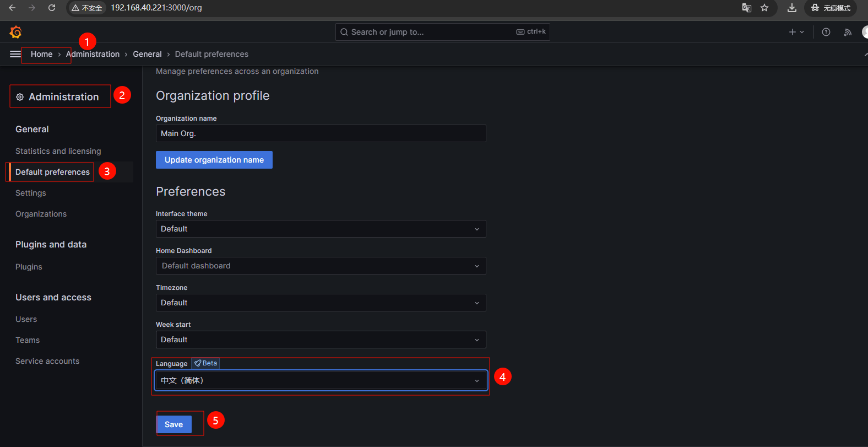868x447 pixels.
Task: Expand the Timezone dropdown
Action: point(321,303)
